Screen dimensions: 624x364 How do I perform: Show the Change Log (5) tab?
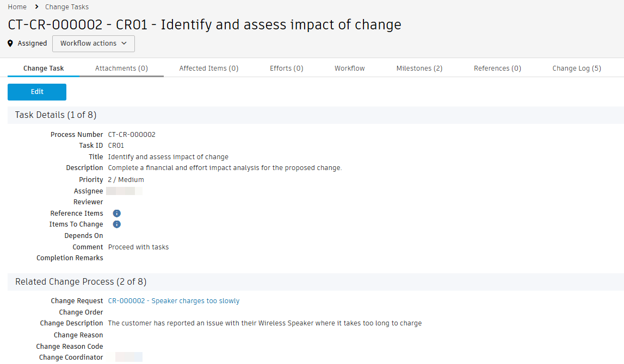pos(577,68)
